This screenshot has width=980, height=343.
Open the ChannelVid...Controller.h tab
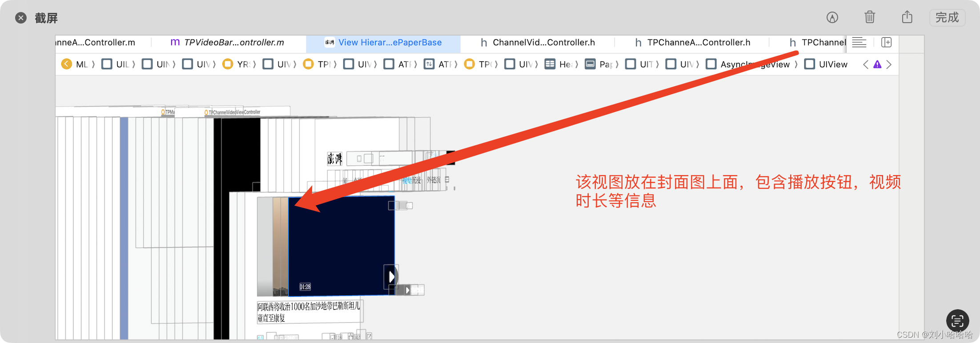pyautogui.click(x=538, y=42)
